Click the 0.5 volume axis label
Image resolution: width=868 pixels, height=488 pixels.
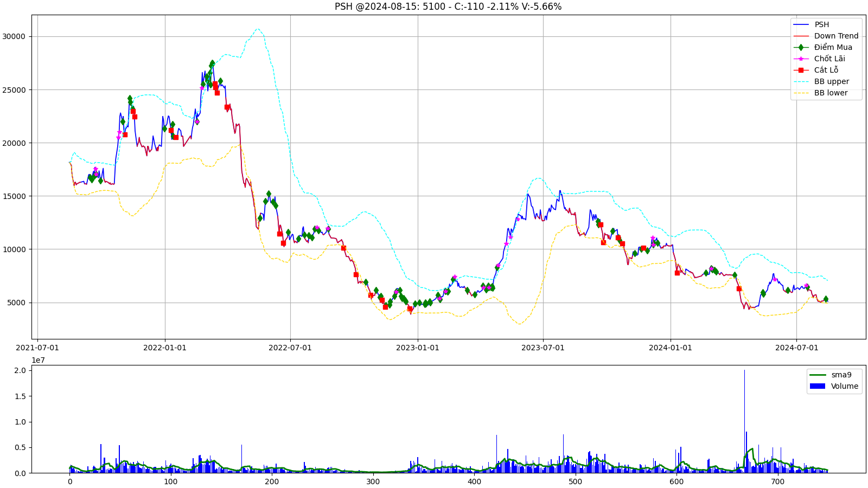(x=20, y=447)
